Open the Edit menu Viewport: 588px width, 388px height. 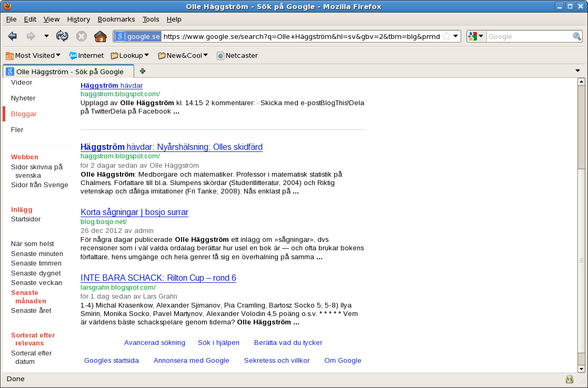[x=30, y=19]
